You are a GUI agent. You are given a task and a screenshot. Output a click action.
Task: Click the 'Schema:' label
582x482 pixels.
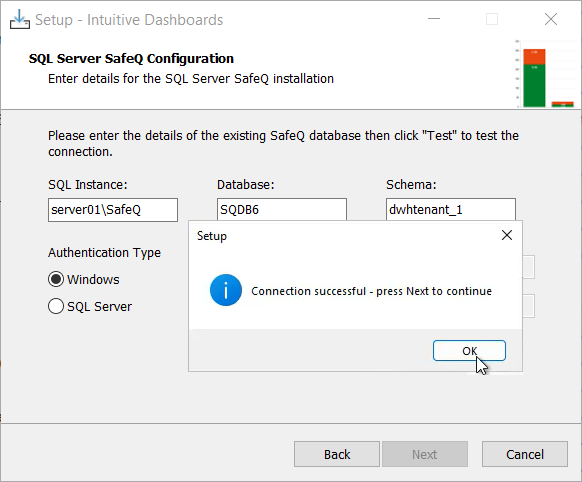pyautogui.click(x=411, y=184)
